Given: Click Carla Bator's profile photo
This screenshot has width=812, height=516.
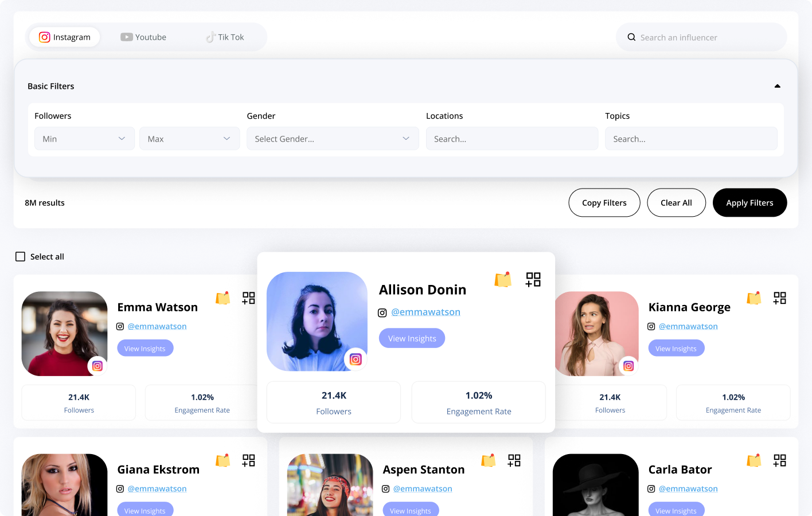Looking at the screenshot, I should point(596,485).
